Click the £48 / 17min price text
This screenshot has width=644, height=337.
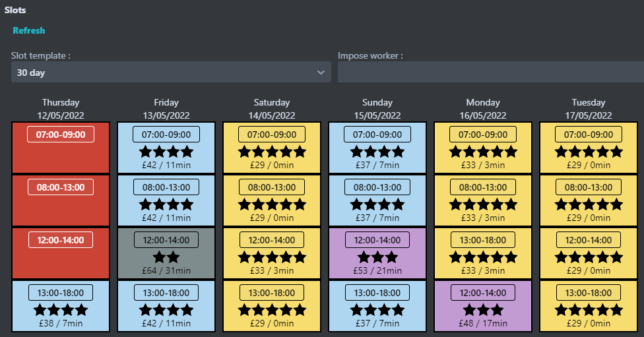click(483, 323)
